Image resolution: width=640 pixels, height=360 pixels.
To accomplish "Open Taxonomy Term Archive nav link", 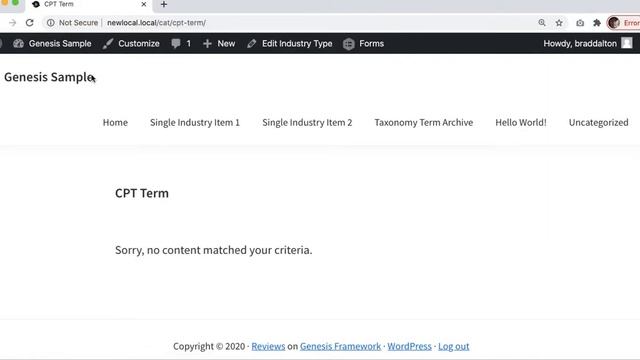I will (x=424, y=122).
